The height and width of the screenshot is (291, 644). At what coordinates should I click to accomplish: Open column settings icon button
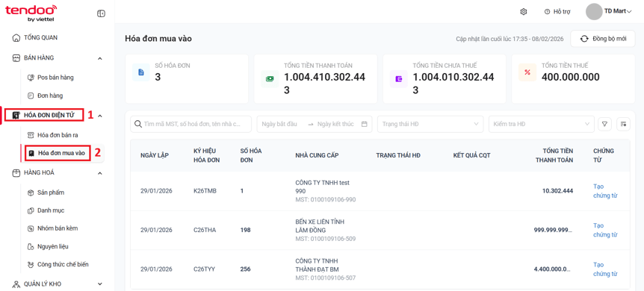point(624,124)
